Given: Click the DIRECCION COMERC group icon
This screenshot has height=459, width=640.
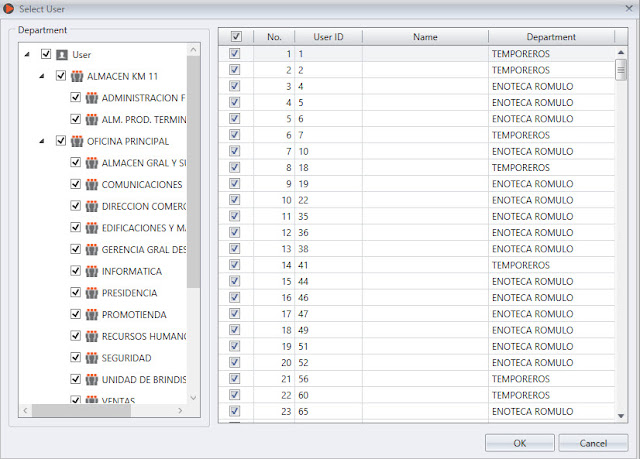Looking at the screenshot, I should (x=91, y=206).
